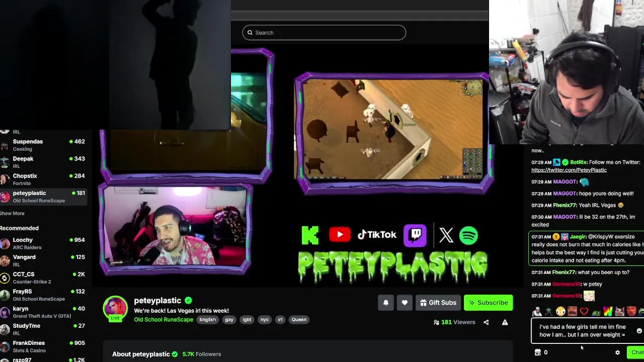Click the RuneScape gameplay video area
This screenshot has width=644, height=362.
click(391, 130)
